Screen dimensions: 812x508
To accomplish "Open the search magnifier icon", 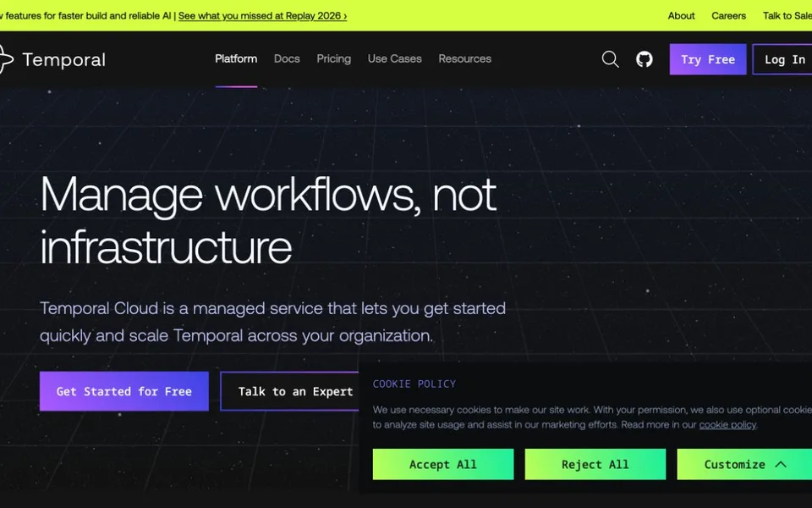I will (610, 59).
